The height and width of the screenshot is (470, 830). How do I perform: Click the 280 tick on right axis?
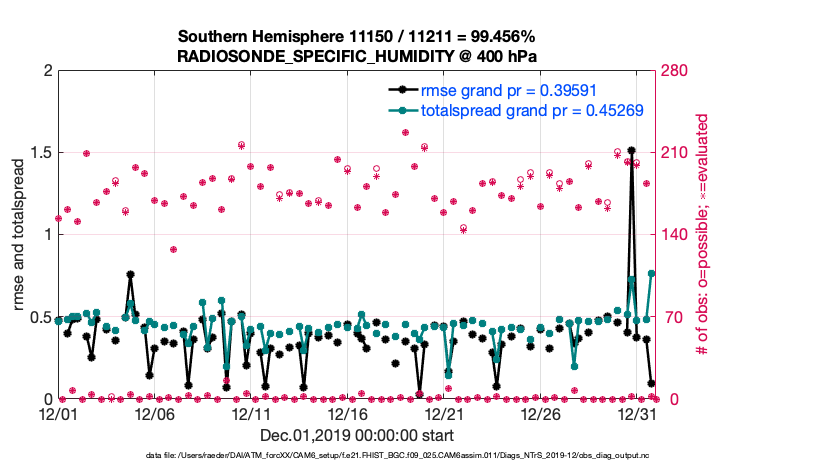tap(670, 71)
